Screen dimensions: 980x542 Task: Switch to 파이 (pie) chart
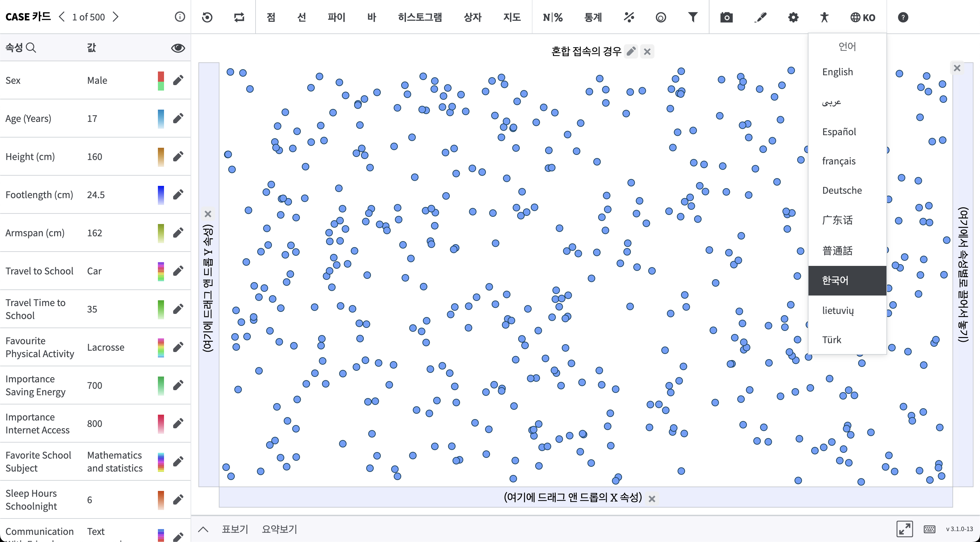pyautogui.click(x=336, y=17)
